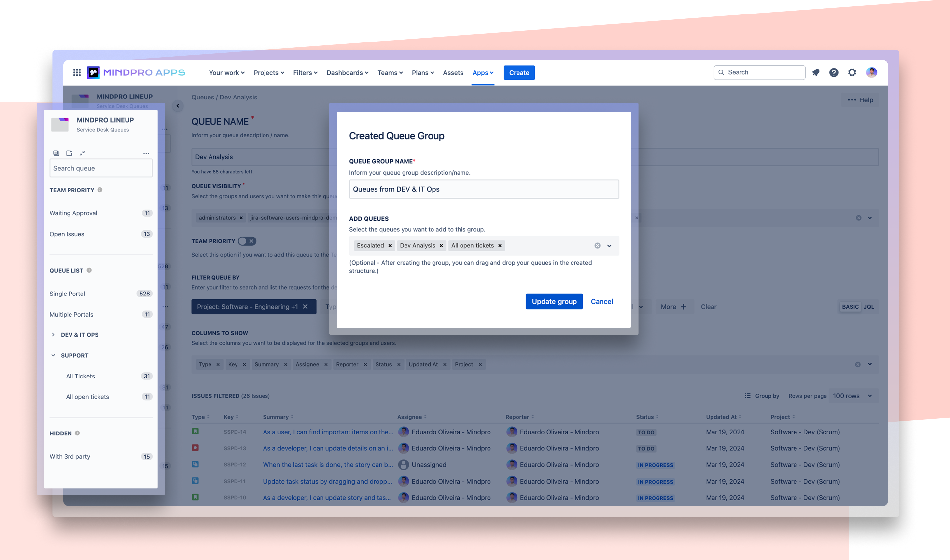Click the info icon next to TEAM PRIORITY heading
The height and width of the screenshot is (560, 950).
pos(100,190)
